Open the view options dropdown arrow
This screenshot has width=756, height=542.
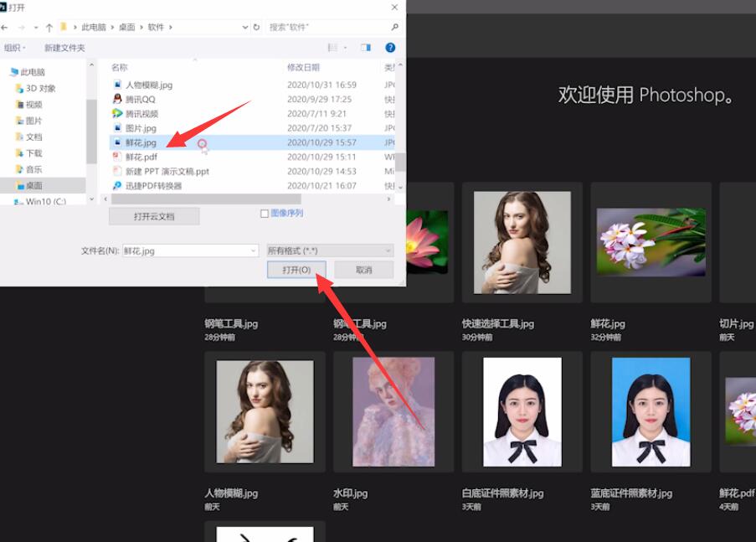pyautogui.click(x=345, y=47)
